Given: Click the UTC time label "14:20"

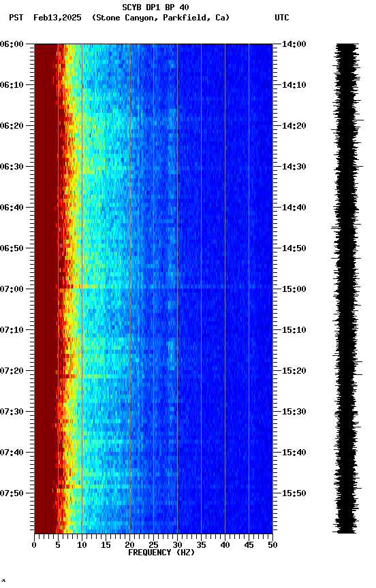Looking at the screenshot, I should pos(294,126).
